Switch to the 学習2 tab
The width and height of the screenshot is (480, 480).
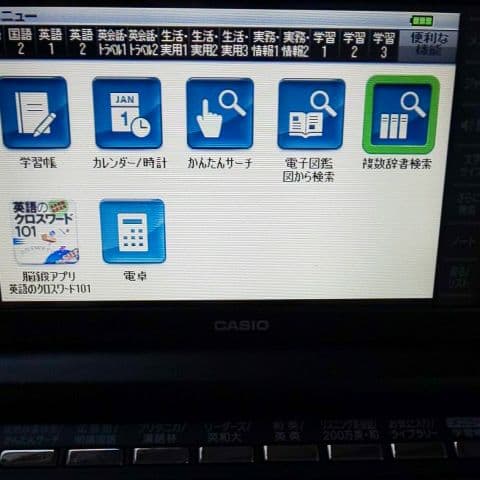pyautogui.click(x=354, y=45)
